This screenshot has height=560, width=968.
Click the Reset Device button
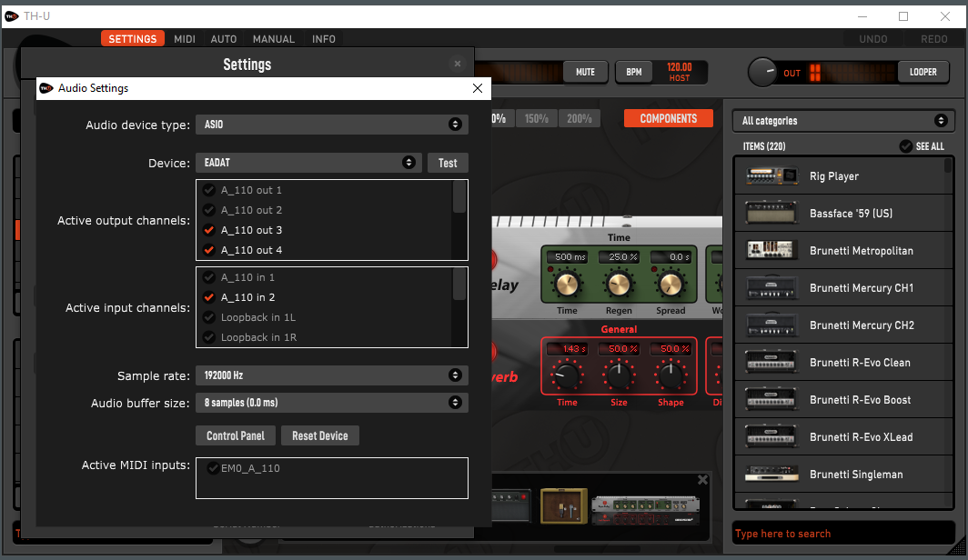pyautogui.click(x=320, y=435)
